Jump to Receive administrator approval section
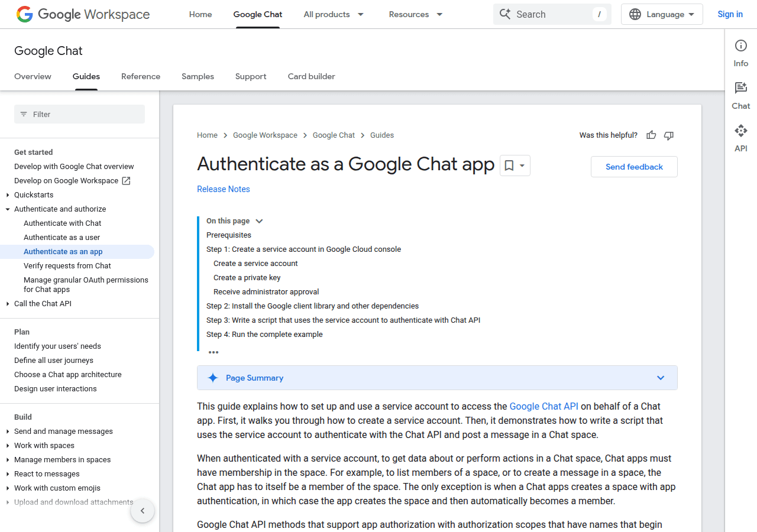Image resolution: width=757 pixels, height=532 pixels. [266, 292]
